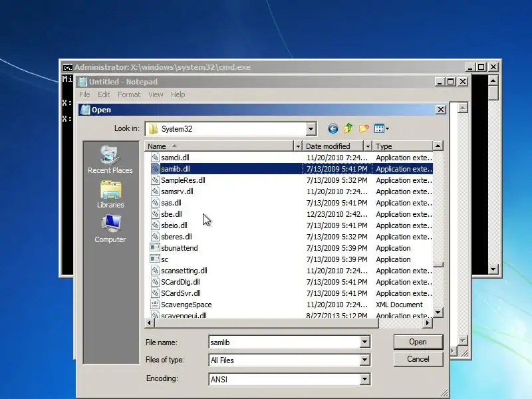Select sbe.dll file icon
The width and height of the screenshot is (532, 399).
[155, 214]
